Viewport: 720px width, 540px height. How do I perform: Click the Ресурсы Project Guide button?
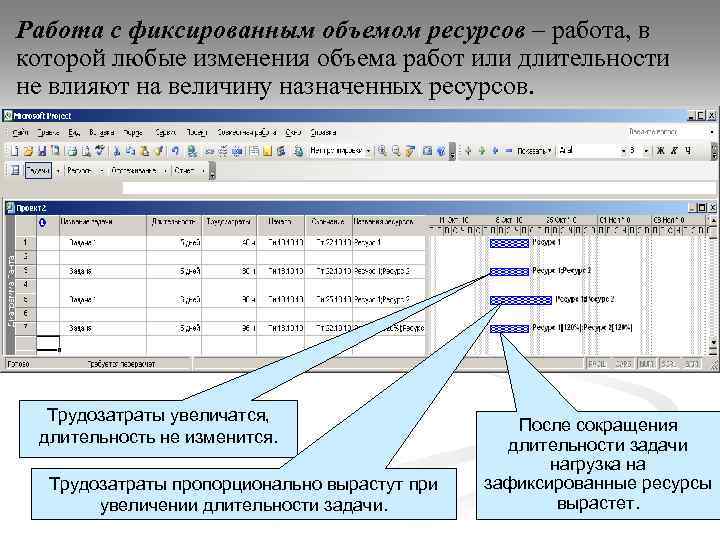tap(79, 171)
